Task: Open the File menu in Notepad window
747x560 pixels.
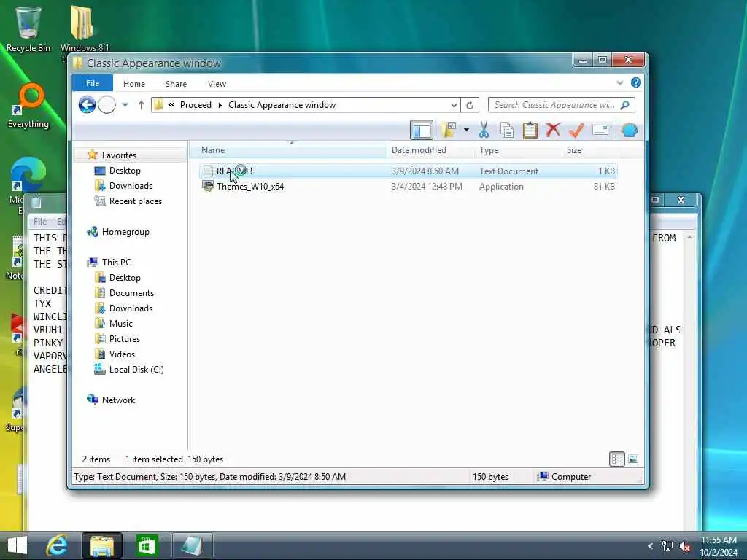Action: (x=40, y=222)
